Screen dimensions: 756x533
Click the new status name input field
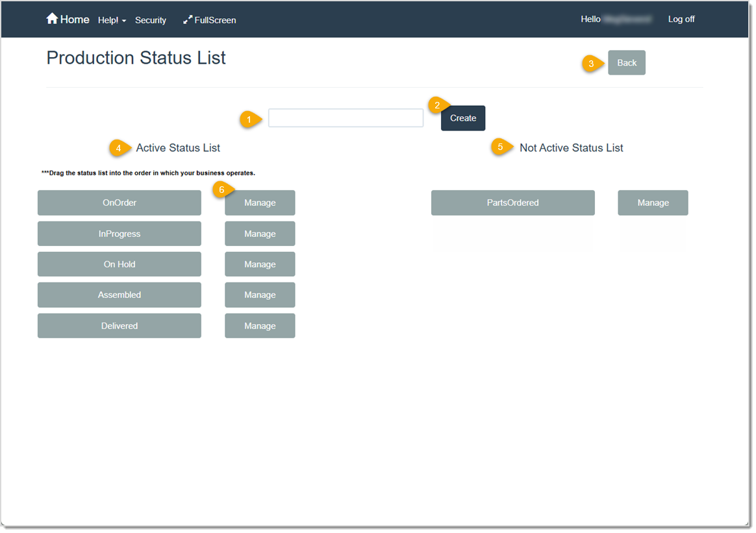click(346, 118)
